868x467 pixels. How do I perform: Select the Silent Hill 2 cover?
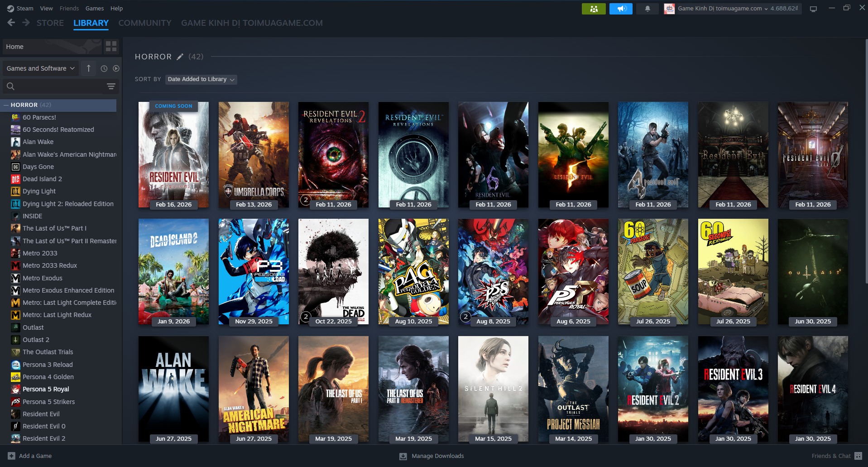pos(493,388)
